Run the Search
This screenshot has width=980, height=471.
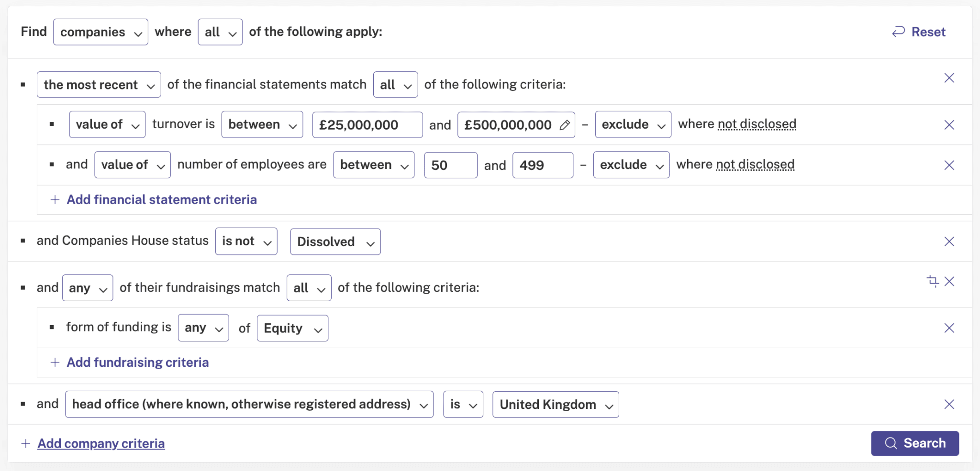pos(915,443)
